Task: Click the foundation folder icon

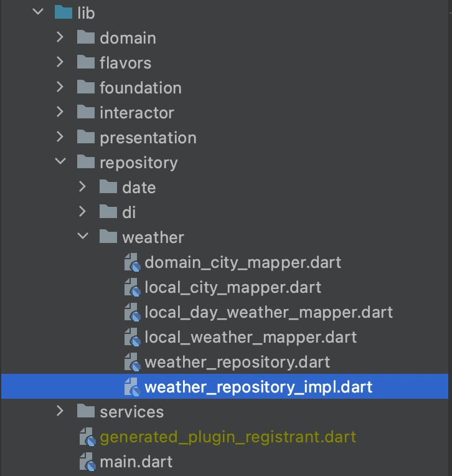Action: click(86, 87)
